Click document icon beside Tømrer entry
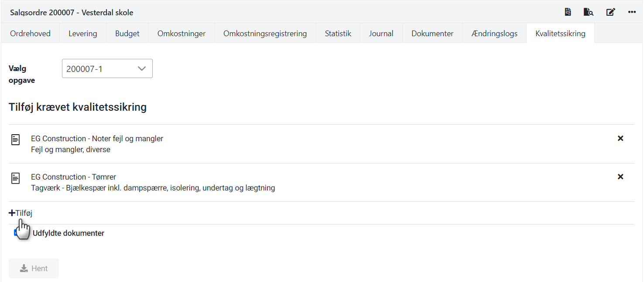 coord(16,178)
